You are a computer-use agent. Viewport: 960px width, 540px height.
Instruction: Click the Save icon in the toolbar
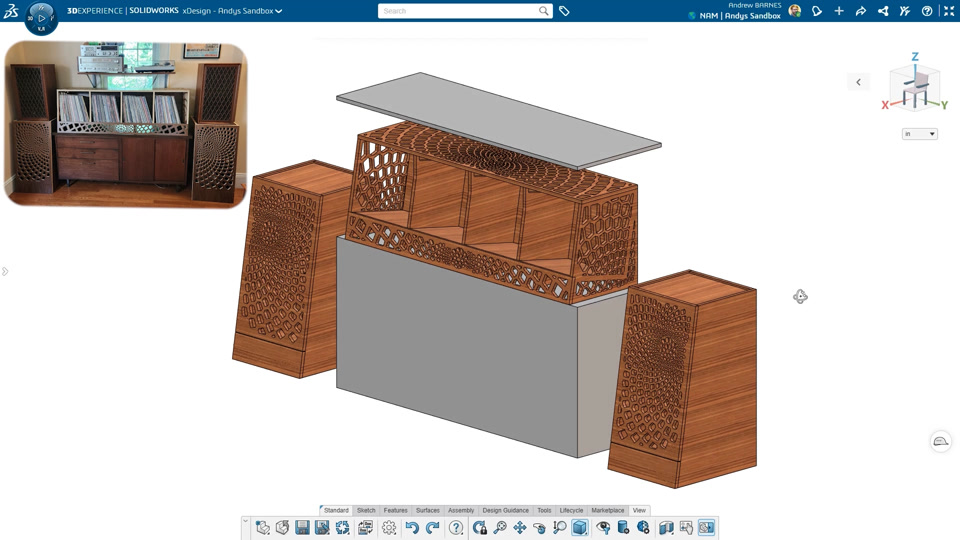(302, 528)
